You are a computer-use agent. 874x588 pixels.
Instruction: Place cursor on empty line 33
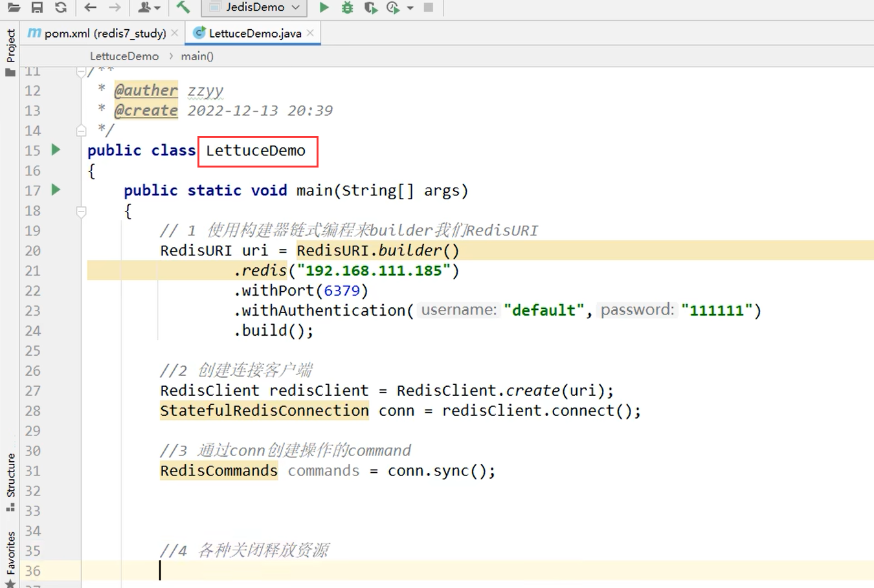(x=479, y=511)
